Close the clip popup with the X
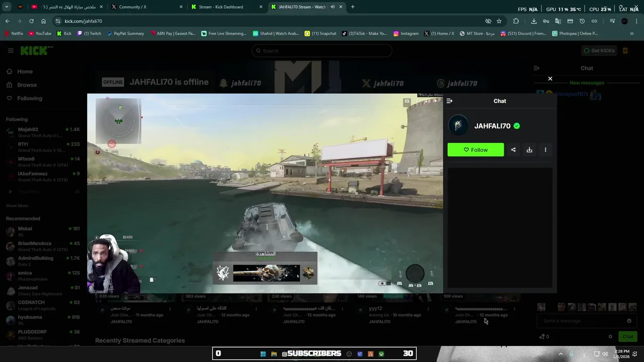The width and height of the screenshot is (644, 362). (x=550, y=78)
